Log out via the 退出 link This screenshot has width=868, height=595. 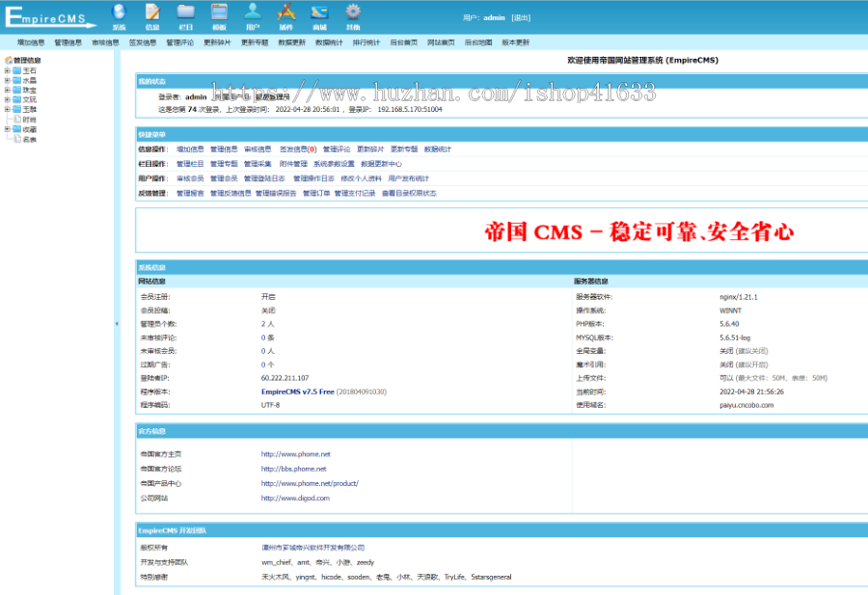click(x=521, y=17)
